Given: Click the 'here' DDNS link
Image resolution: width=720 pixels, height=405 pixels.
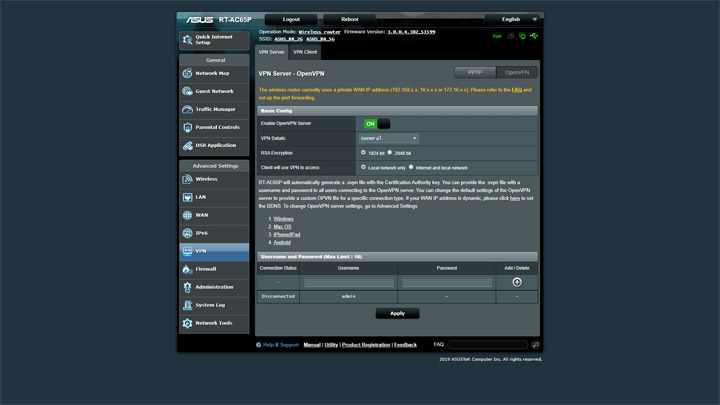Looking at the screenshot, I should 515,198.
